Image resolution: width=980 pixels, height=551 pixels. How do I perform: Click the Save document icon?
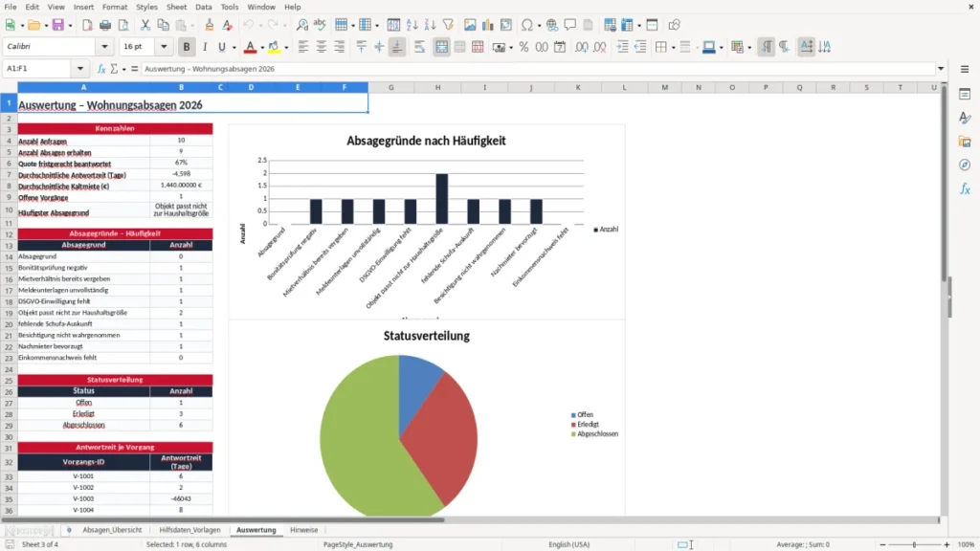(58, 25)
